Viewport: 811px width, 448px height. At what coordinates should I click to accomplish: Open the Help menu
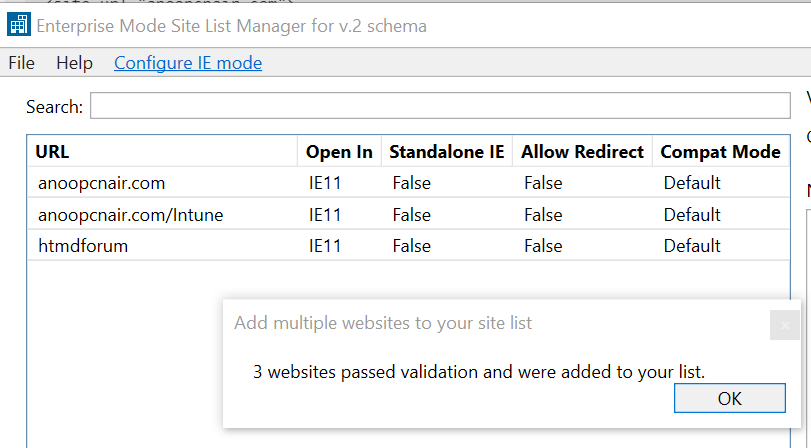click(x=74, y=63)
